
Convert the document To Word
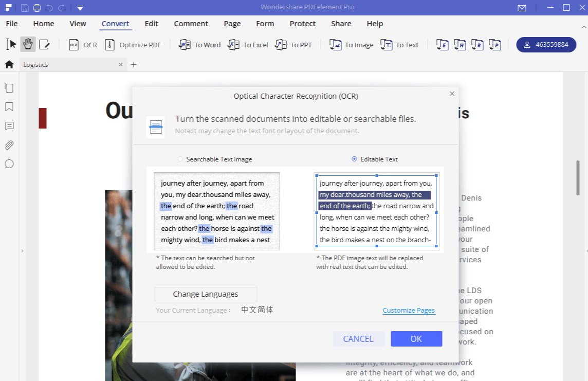point(200,45)
